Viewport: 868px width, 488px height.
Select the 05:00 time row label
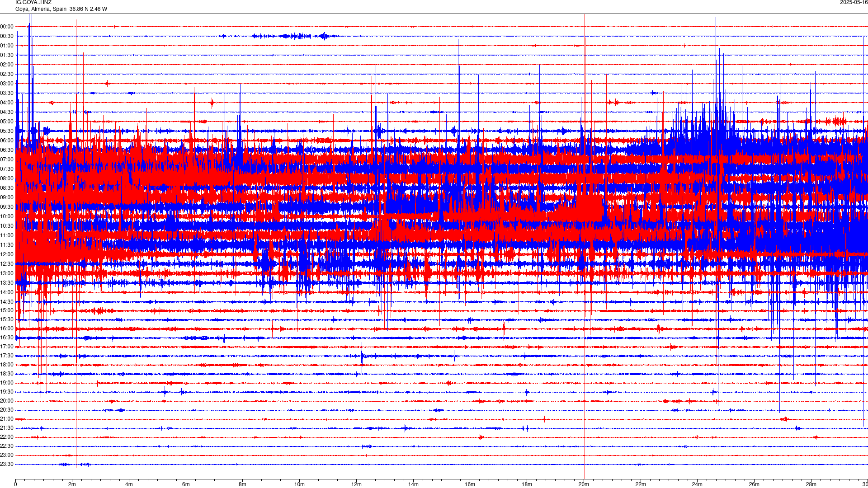pos(7,122)
